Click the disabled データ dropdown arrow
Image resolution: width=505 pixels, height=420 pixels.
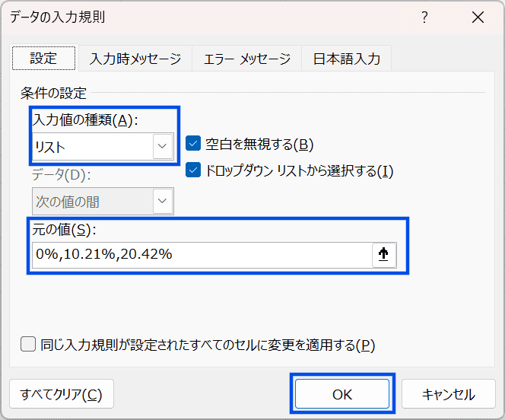coord(162,202)
